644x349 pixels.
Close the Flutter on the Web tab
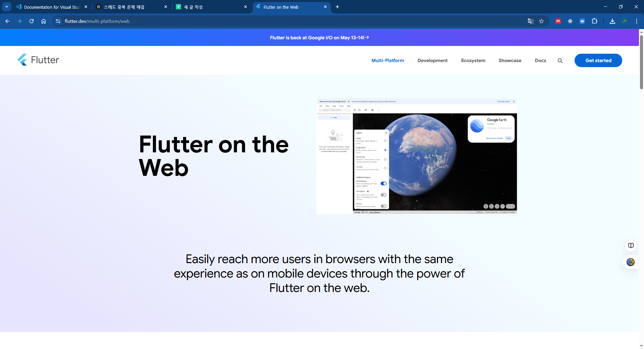[x=325, y=7]
